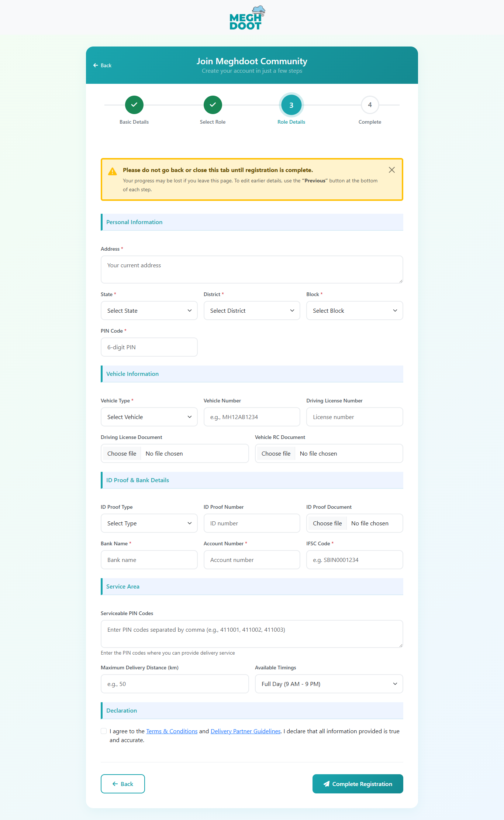Click the Serviceable PIN Codes resize handle
This screenshot has width=504, height=820.
[x=400, y=645]
